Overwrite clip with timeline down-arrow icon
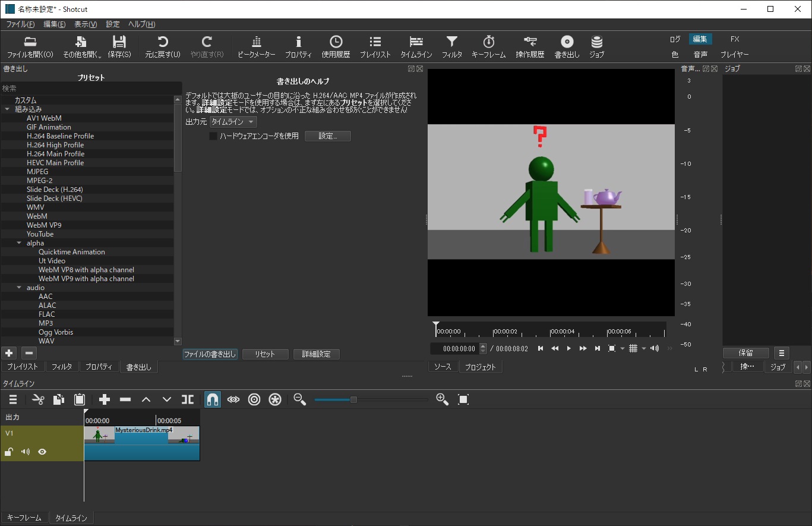The image size is (812, 526). pos(167,399)
